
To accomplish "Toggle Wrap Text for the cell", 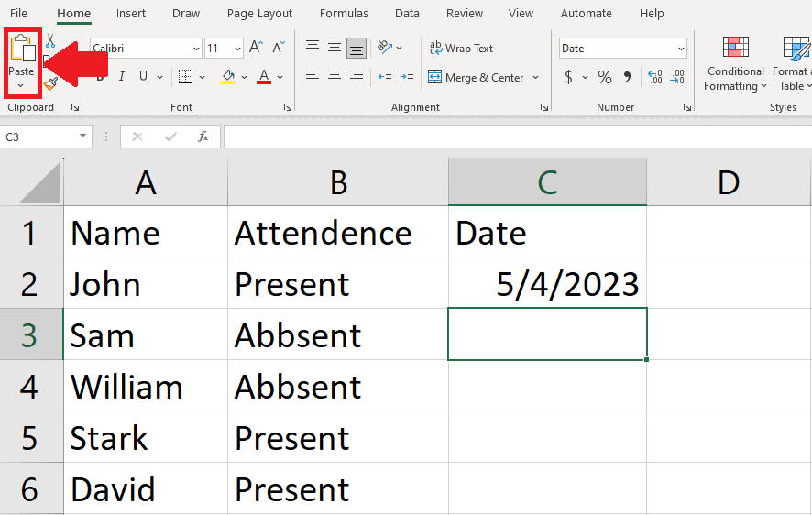I will [x=461, y=48].
